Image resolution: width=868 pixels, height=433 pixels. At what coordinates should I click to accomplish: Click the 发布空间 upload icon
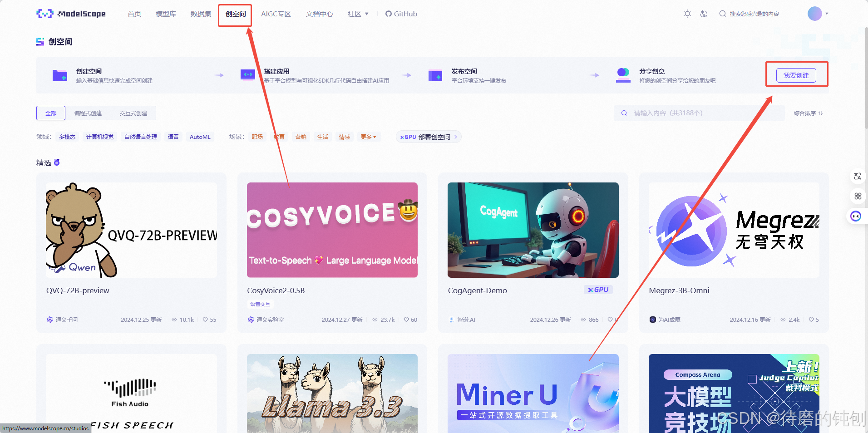click(x=435, y=75)
